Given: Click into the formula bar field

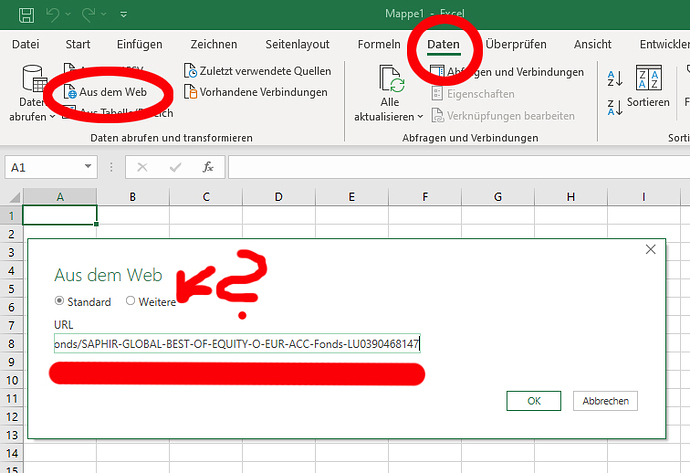Looking at the screenshot, I should click(459, 167).
